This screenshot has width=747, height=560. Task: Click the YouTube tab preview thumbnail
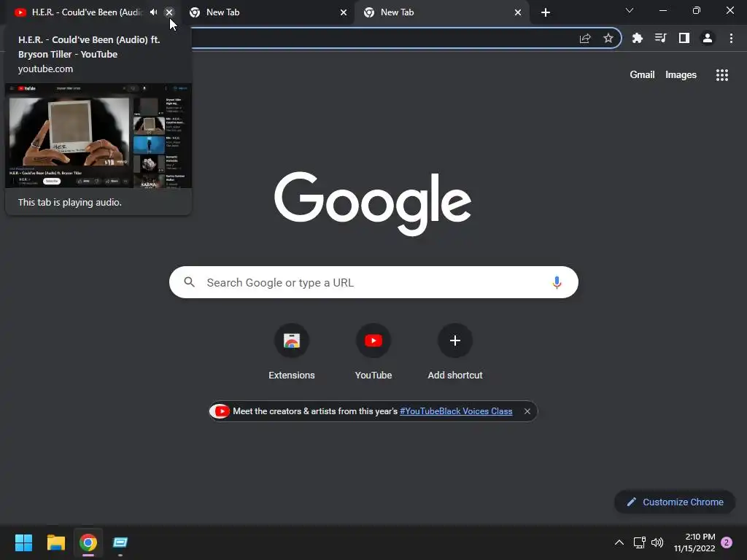pos(98,136)
